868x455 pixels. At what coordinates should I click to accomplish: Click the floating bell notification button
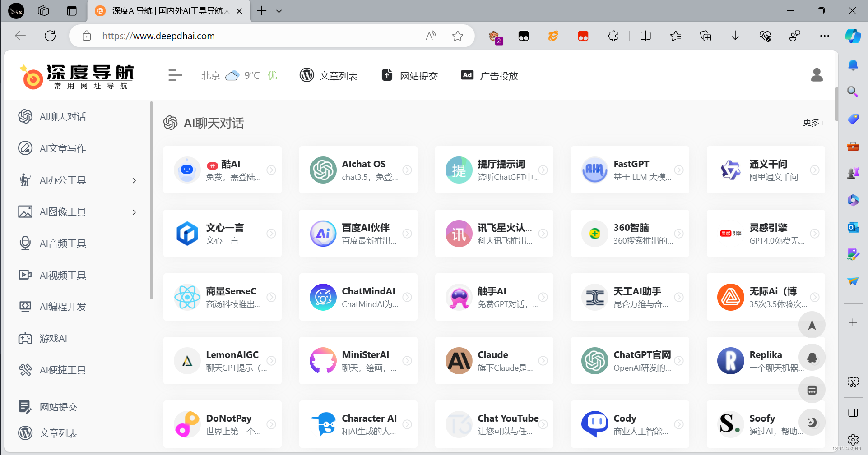pos(812,358)
